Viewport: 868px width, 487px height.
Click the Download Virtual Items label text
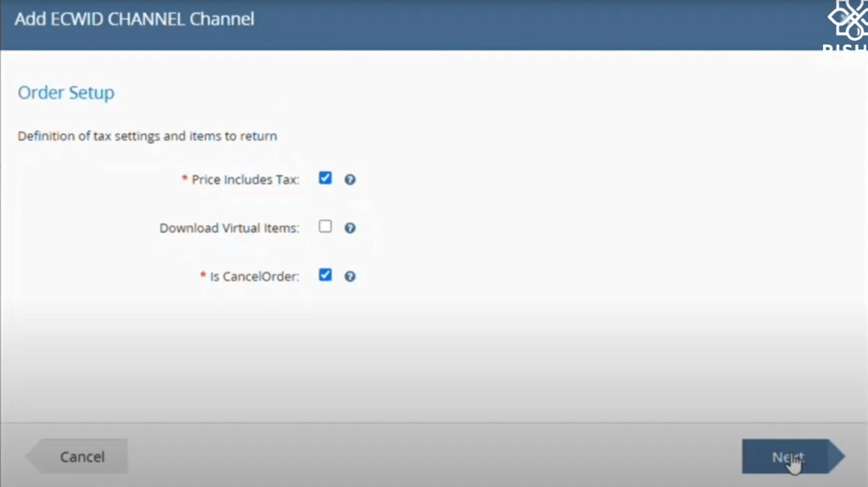tap(229, 229)
